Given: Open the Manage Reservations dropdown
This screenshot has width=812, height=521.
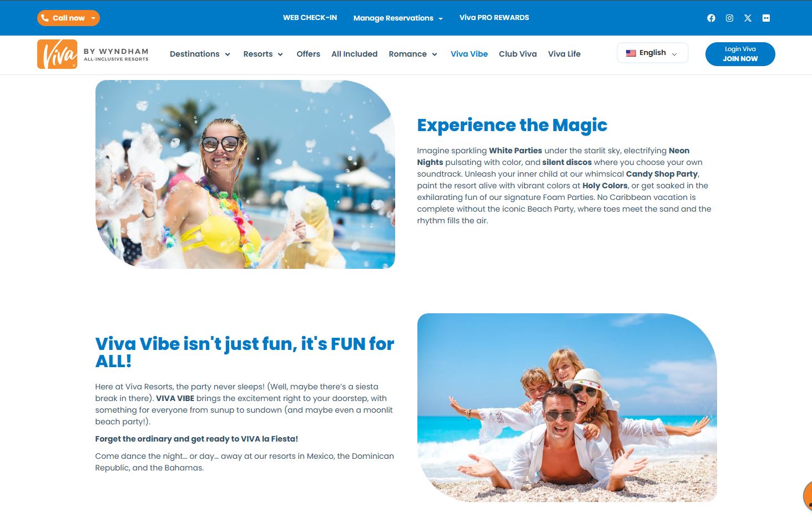Looking at the screenshot, I should tap(398, 18).
